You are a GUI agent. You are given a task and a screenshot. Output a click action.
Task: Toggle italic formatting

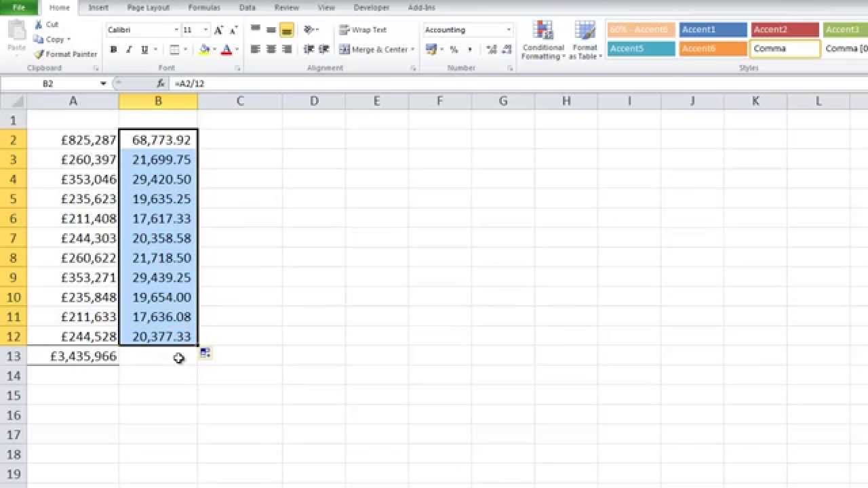129,49
